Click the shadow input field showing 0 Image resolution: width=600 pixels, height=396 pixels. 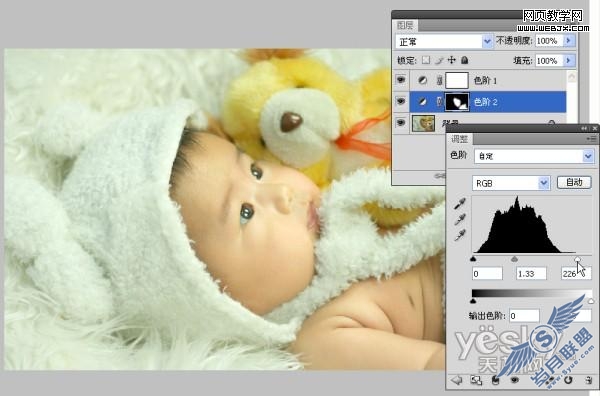point(487,274)
